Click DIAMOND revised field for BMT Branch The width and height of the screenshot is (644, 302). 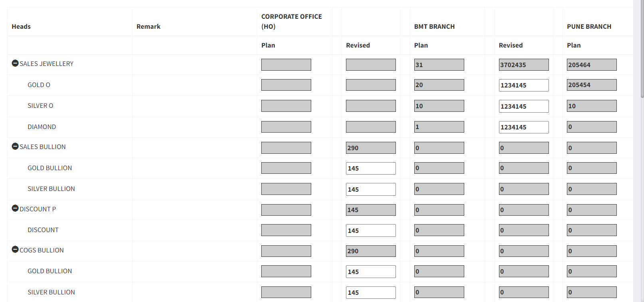point(523,127)
